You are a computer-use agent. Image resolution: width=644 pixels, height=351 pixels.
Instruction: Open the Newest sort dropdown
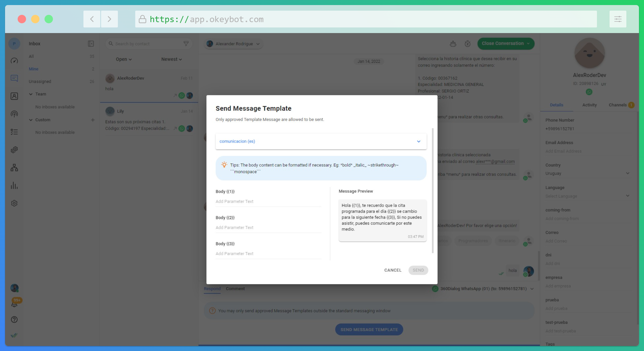(171, 59)
